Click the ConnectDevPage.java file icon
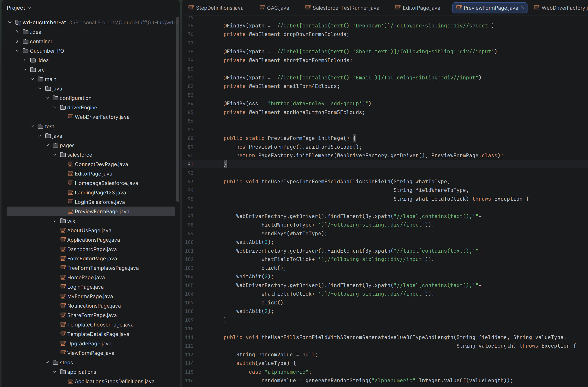Screen dimensions: 588x387 click(x=70, y=164)
